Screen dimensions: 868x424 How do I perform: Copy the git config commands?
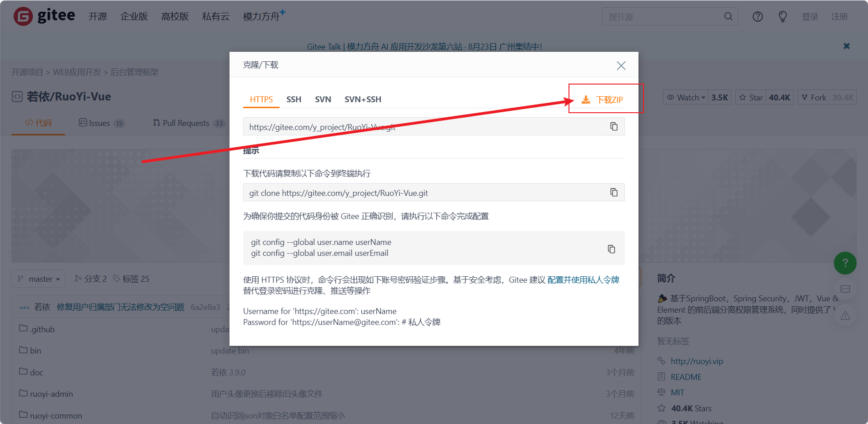pos(611,249)
